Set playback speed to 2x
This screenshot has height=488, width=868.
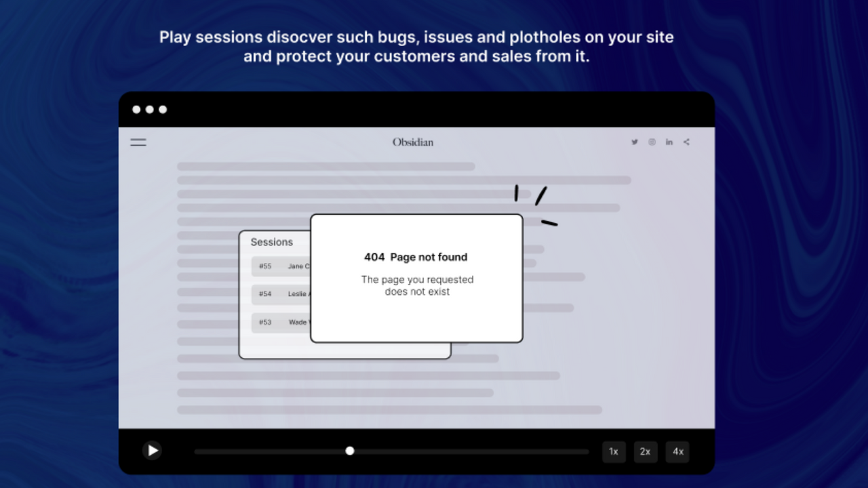pos(646,451)
